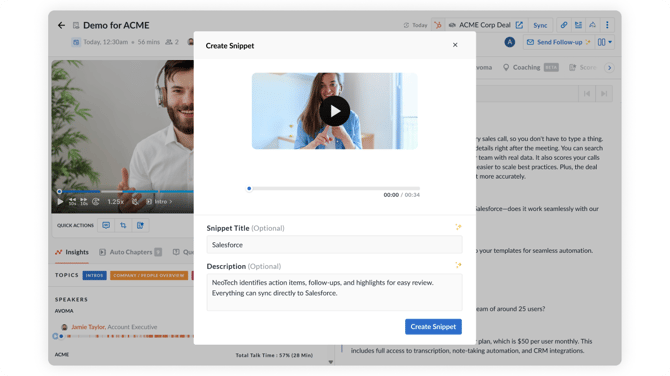Open the layout view dropdown
670x376 pixels.
click(605, 42)
